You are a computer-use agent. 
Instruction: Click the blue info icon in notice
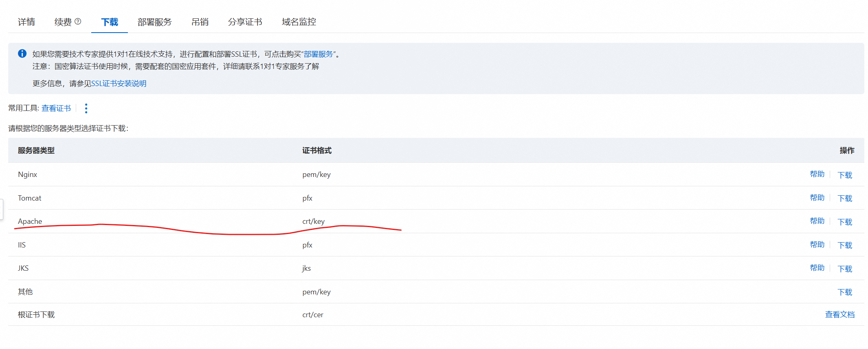point(22,54)
